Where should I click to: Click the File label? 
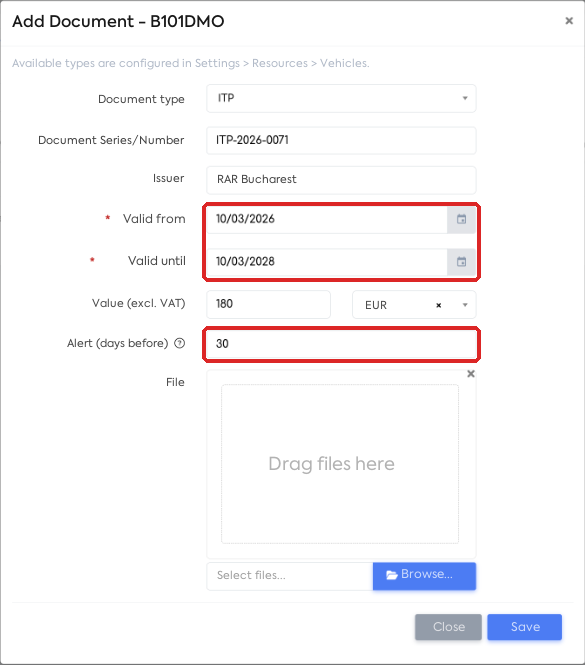point(175,382)
